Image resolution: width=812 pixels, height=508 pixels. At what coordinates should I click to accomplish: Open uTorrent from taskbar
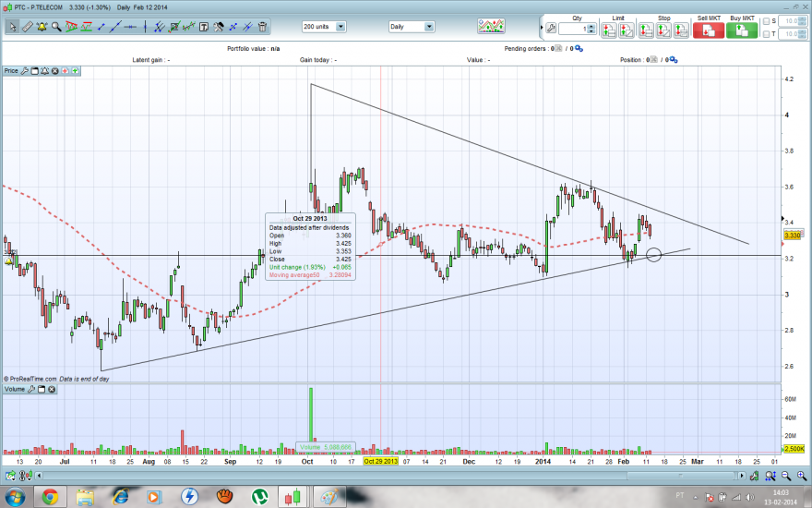pos(259,497)
